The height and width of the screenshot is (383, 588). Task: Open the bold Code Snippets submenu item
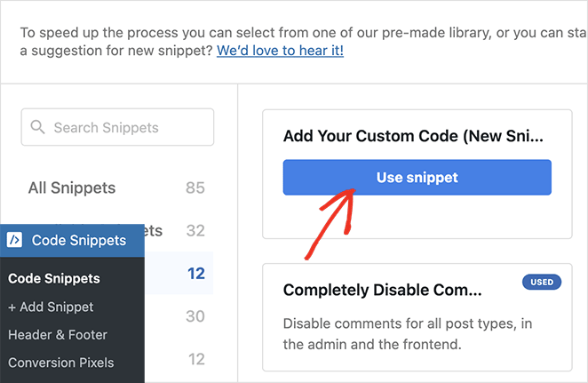coord(54,278)
